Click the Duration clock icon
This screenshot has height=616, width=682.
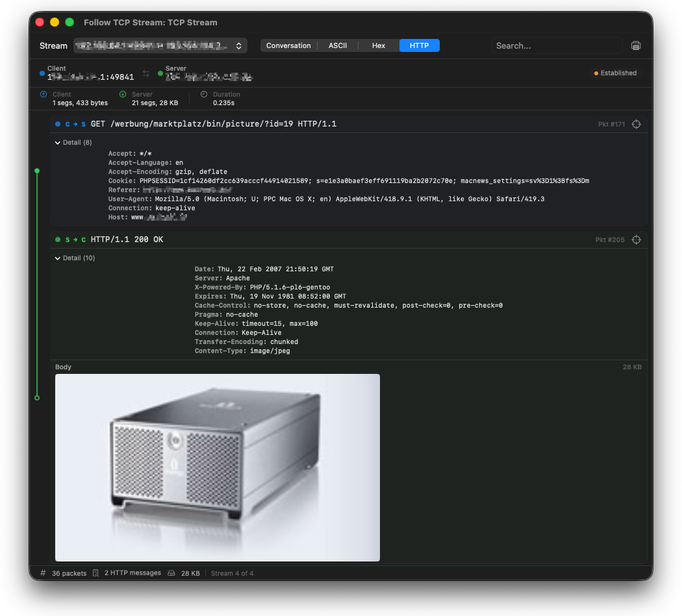[204, 94]
